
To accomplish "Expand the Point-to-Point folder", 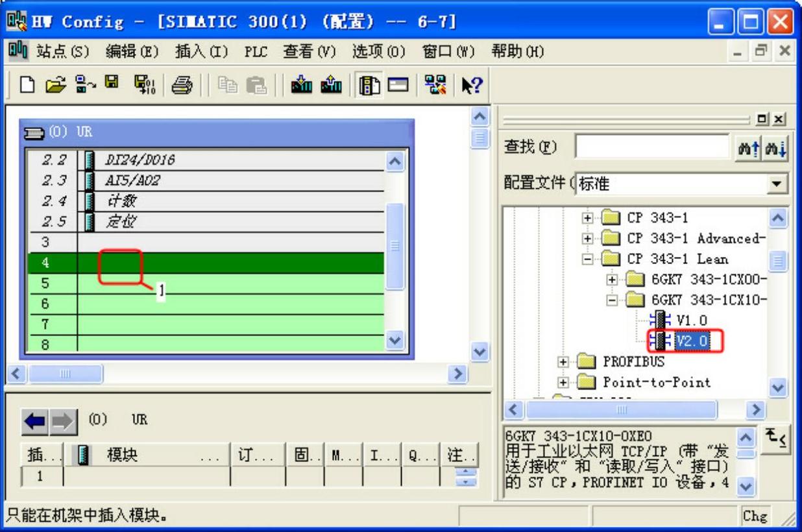I will (x=562, y=382).
